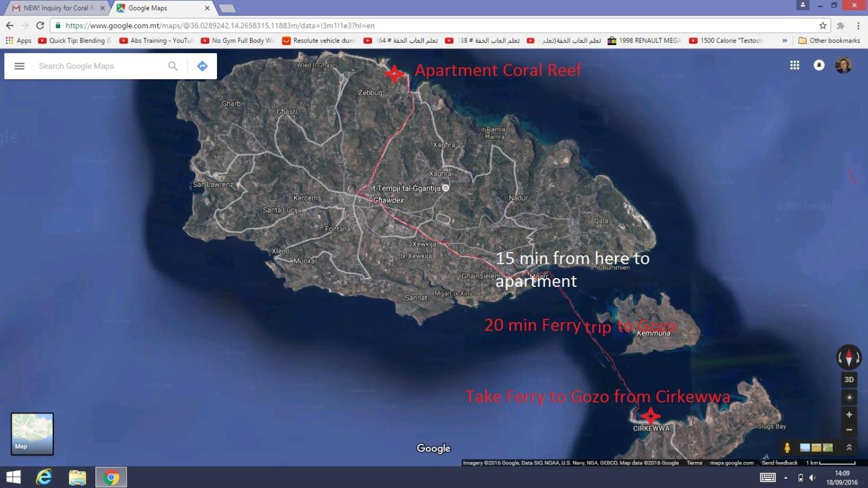Open the blue Directions icon
This screenshot has width=868, height=488.
pos(202,66)
